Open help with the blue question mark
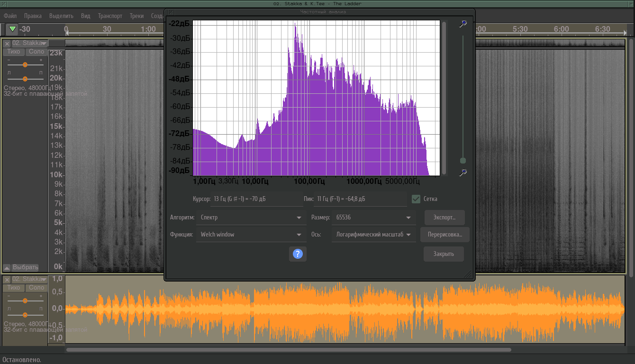635x364 pixels. [x=298, y=254]
